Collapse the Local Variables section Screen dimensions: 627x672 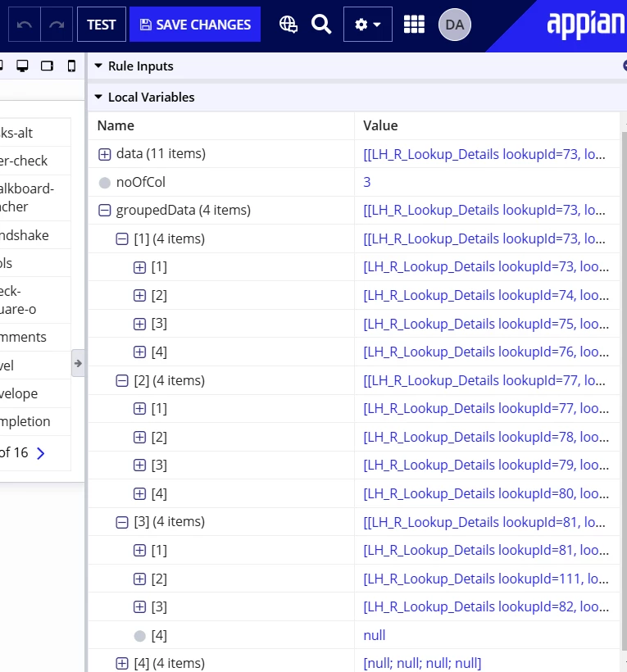[98, 97]
